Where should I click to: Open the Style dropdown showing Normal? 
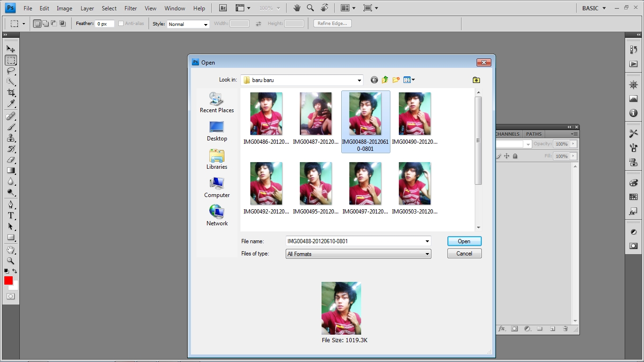(x=188, y=24)
